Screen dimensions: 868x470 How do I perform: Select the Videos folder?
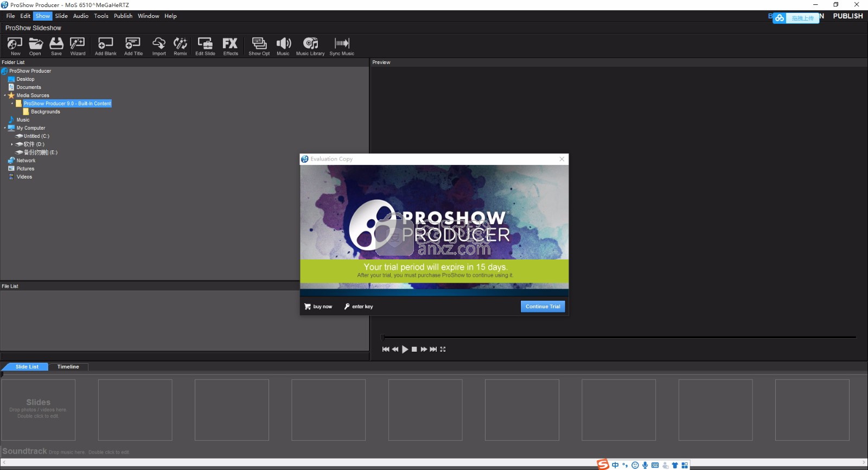click(20, 177)
